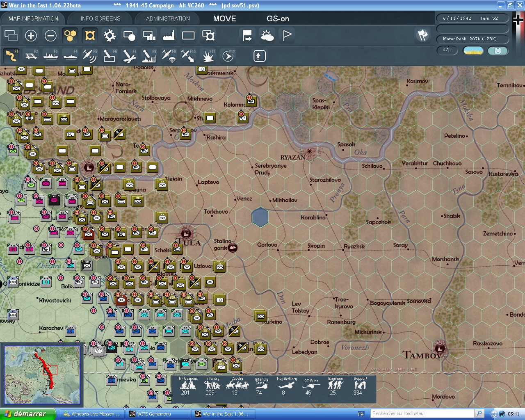
Task: Toggle the hex grid display icon
Action: pos(70,36)
